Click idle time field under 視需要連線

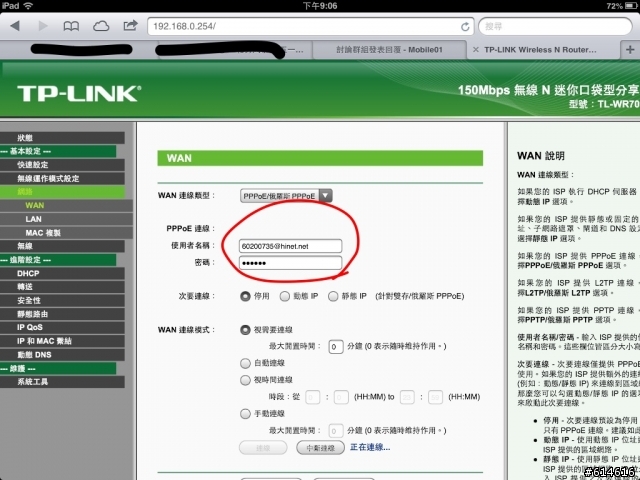336,347
